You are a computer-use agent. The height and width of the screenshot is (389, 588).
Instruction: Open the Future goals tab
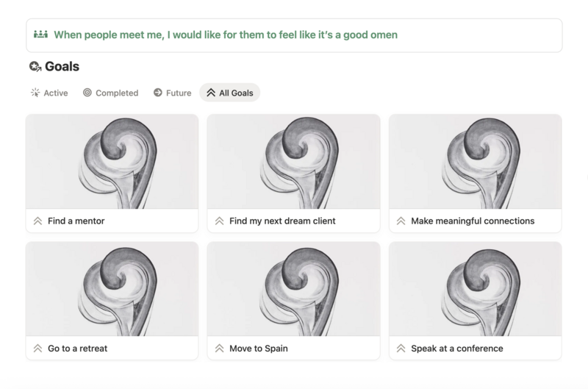[x=172, y=93]
